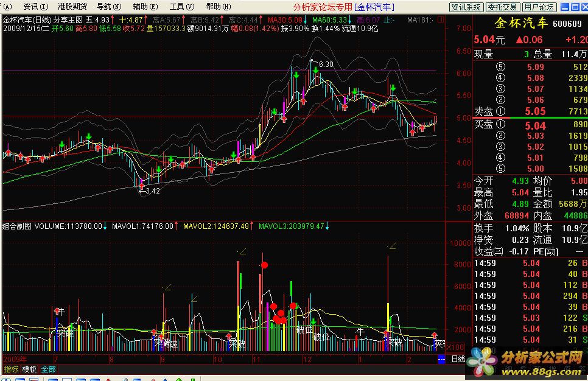This screenshot has height=381, width=588.
Task: Open the 导航(N) menu
Action: tap(109, 7)
